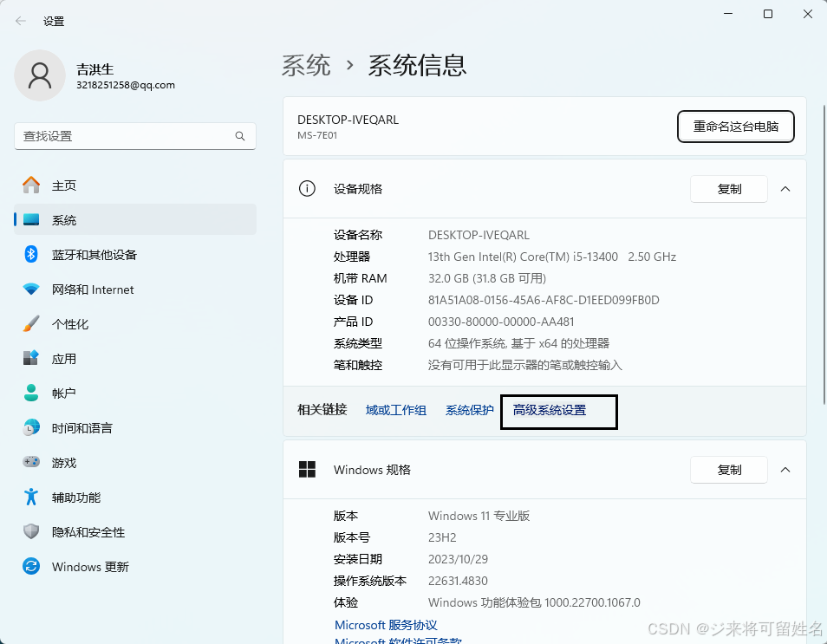The width and height of the screenshot is (827, 644).
Task: Click the 安装日期 value 2023/10/29
Action: (x=458, y=559)
